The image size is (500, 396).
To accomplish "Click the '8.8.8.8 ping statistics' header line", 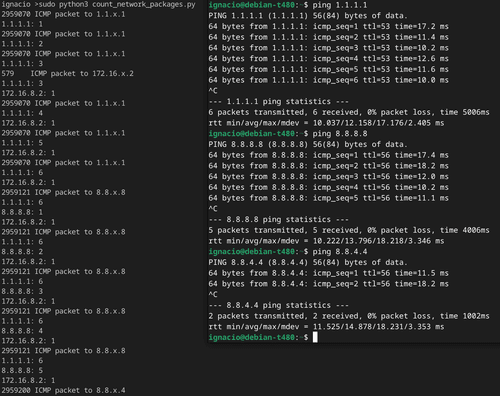I will 278,219.
